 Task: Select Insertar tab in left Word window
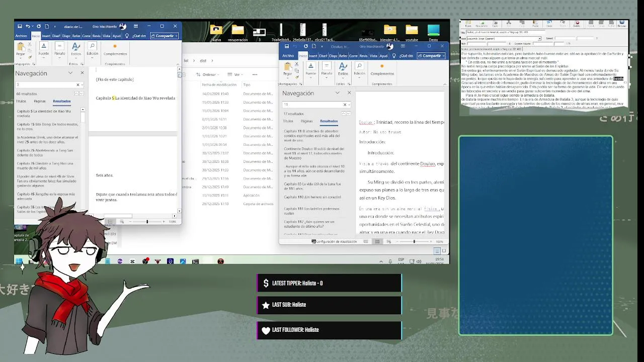coord(46,36)
